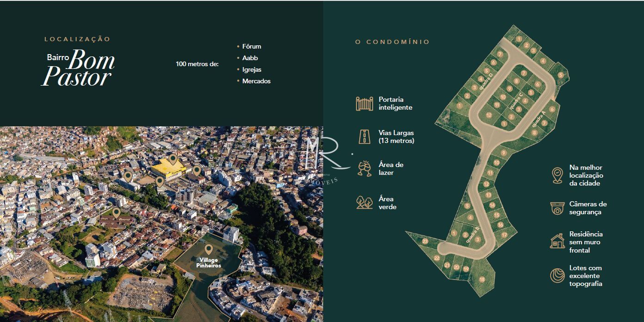Click the 'Bom Pastor' neighborhood title
644x322 pixels.
[79, 69]
